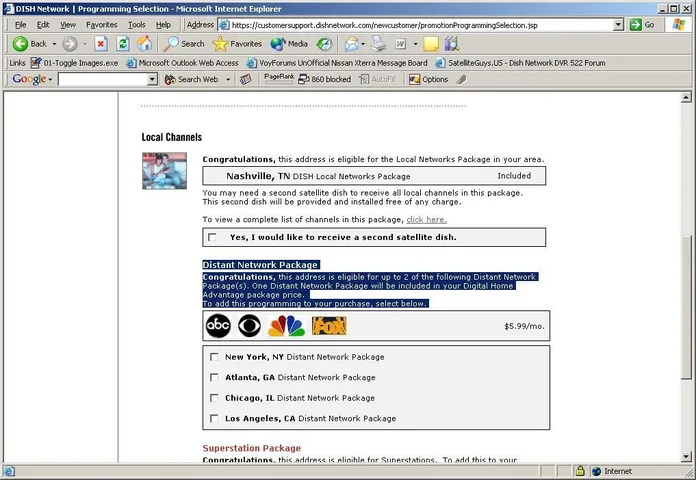Open Google toolbar Options
Image resolution: width=696 pixels, height=480 pixels.
pyautogui.click(x=428, y=79)
